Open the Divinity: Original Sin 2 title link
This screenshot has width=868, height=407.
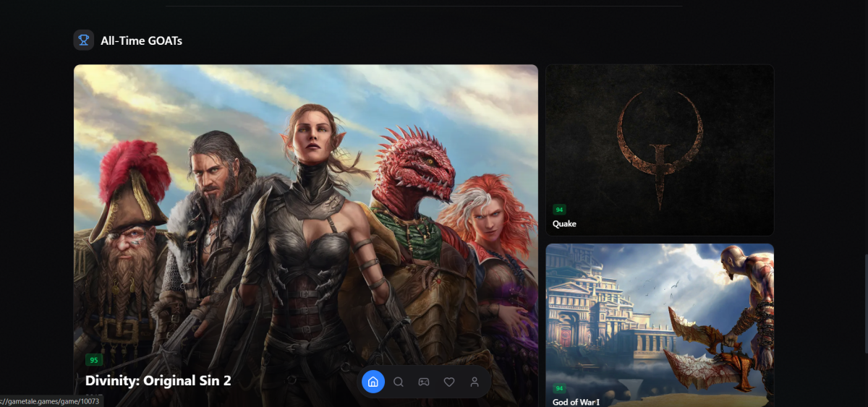(158, 380)
